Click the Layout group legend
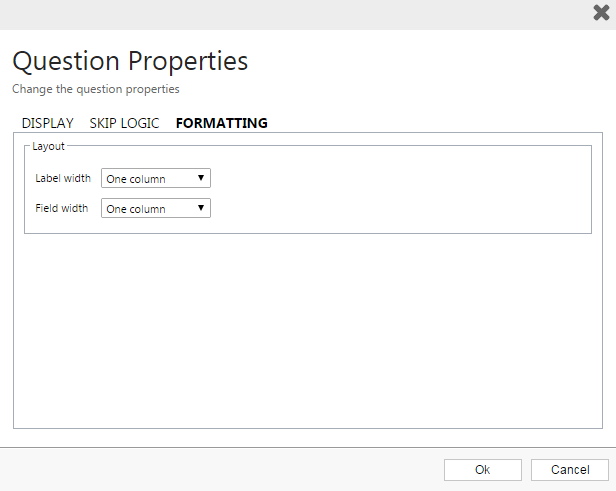 tap(48, 146)
